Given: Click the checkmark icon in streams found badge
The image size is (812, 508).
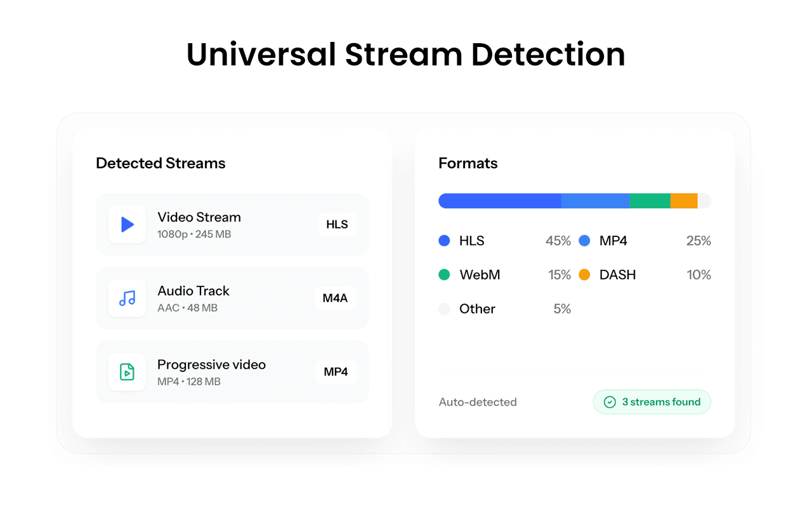Looking at the screenshot, I should 610,402.
